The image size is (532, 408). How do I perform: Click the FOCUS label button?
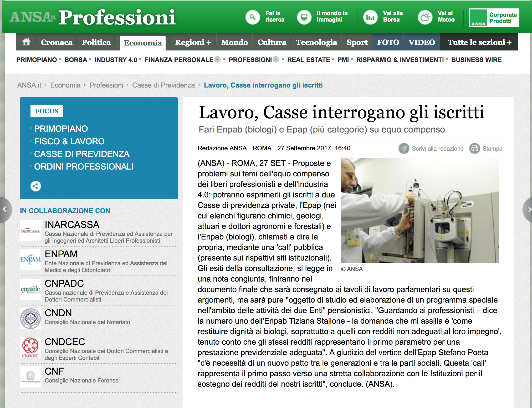pos(47,111)
